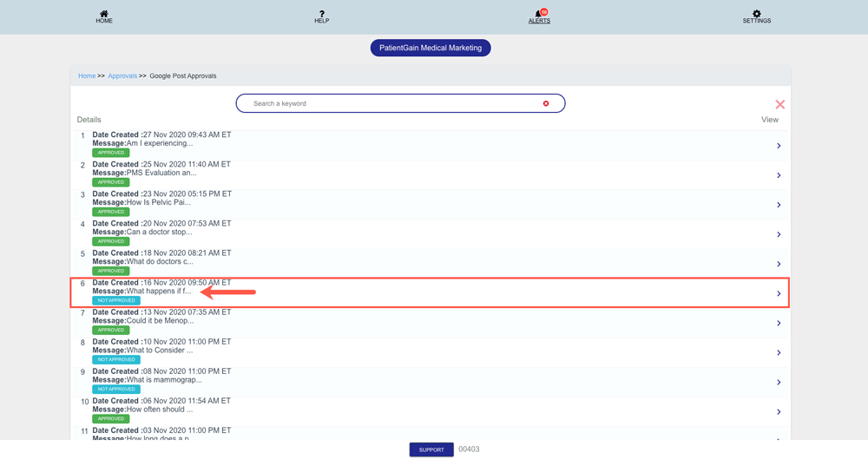Image resolution: width=868 pixels, height=459 pixels.
Task: Clear search with red circle icon
Action: tap(546, 103)
